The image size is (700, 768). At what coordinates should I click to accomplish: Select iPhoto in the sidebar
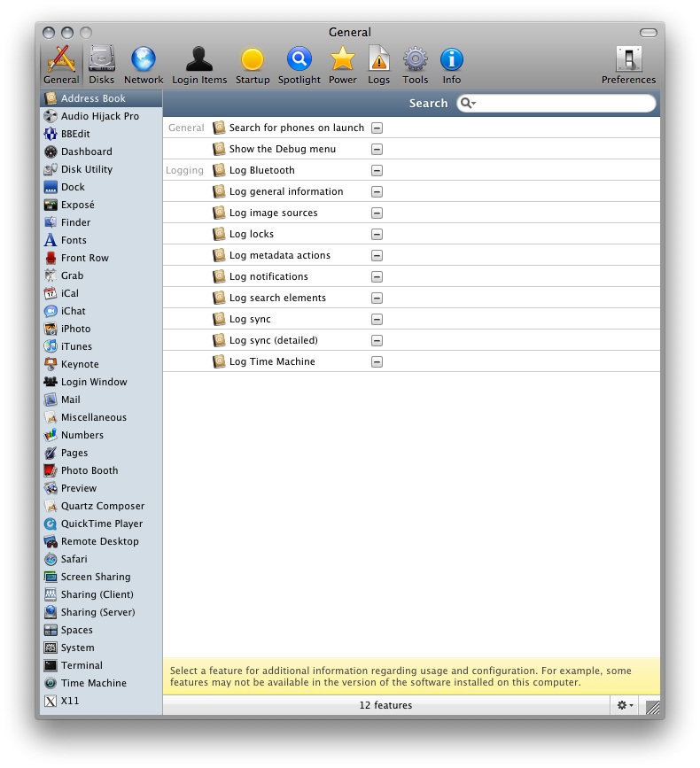[101, 329]
